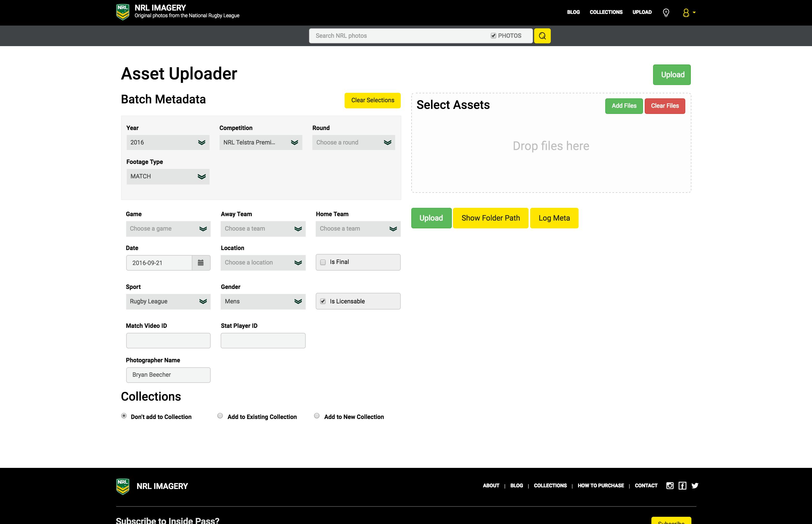Click the user account icon
Screen dimensions: 812x524
(x=686, y=13)
